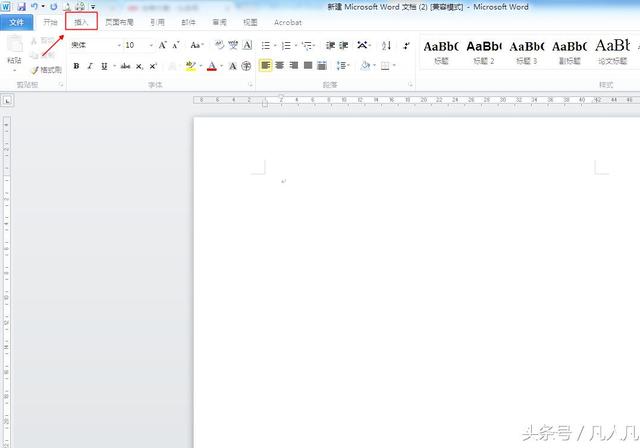Toggle strikethrough formatting
This screenshot has width=640, height=448.
pos(125,66)
